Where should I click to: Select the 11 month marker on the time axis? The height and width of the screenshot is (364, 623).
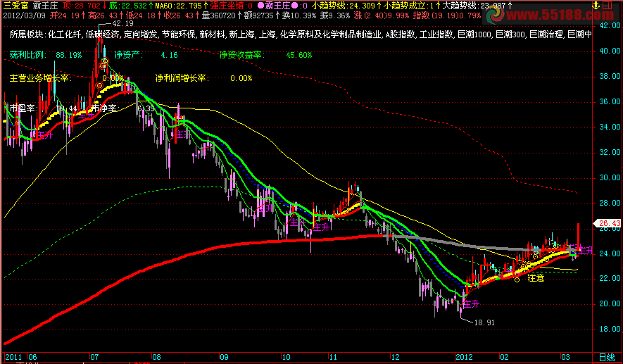click(334, 356)
